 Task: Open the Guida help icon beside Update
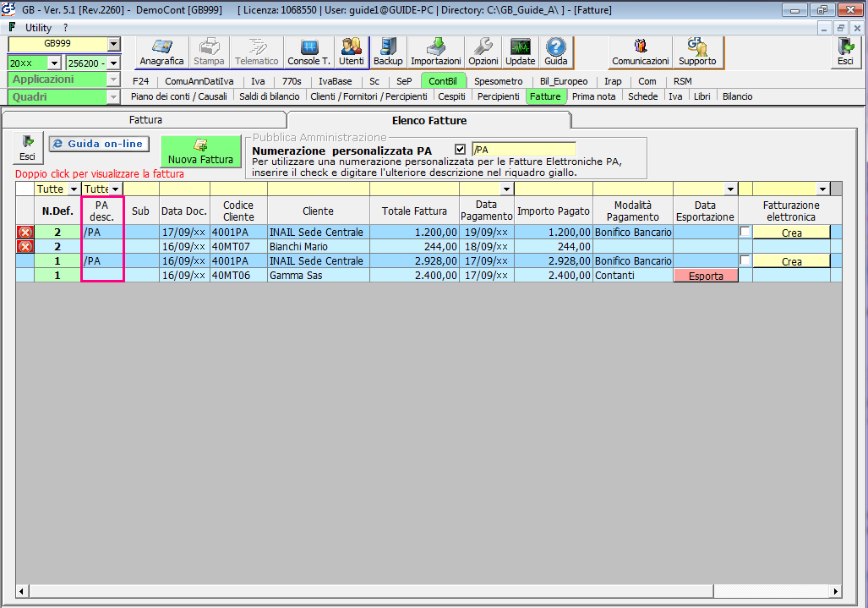click(x=556, y=52)
